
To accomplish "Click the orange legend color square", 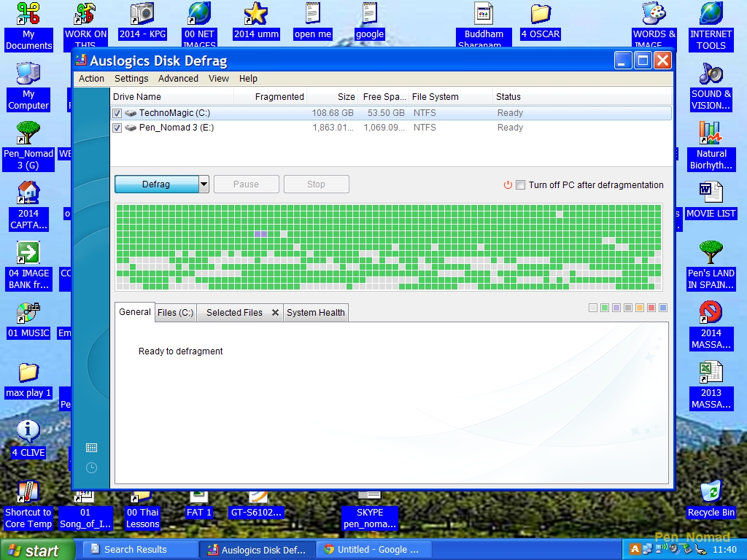I will pos(639,308).
